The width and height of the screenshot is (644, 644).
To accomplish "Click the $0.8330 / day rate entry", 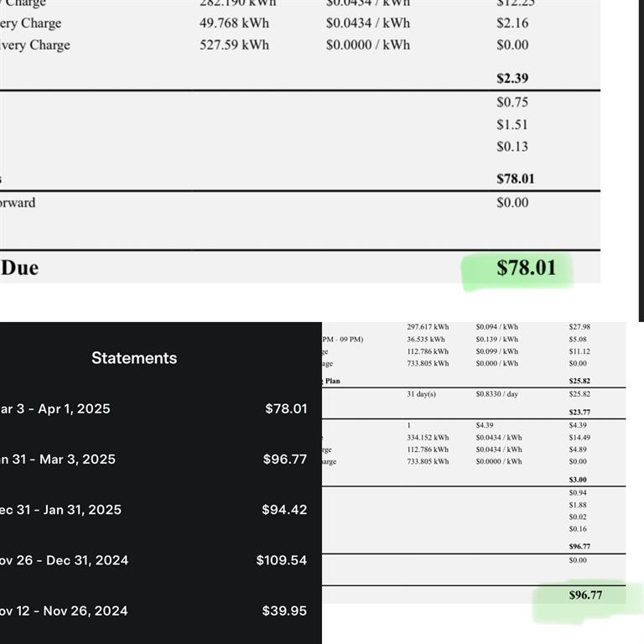I will click(497, 394).
